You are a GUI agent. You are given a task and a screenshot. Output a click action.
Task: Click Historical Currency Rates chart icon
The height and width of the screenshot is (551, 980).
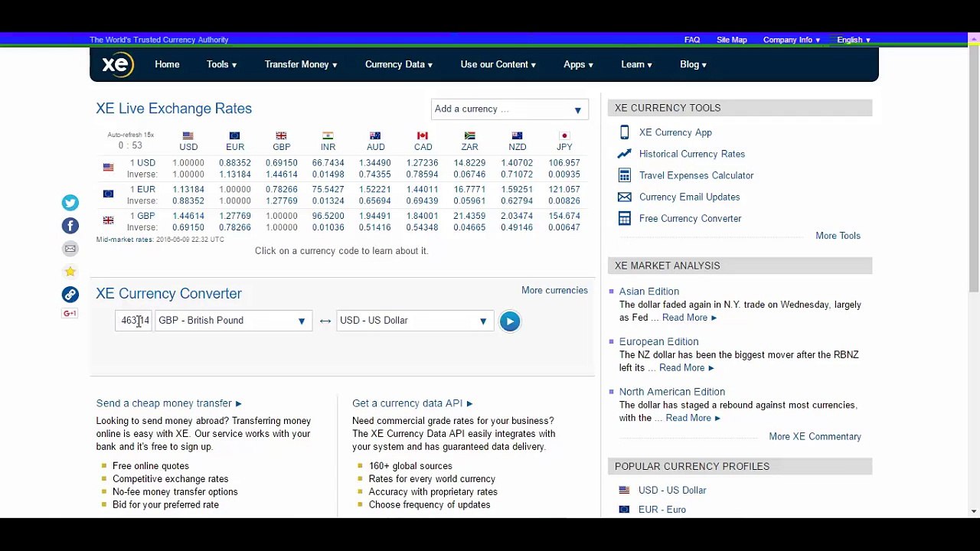click(625, 154)
